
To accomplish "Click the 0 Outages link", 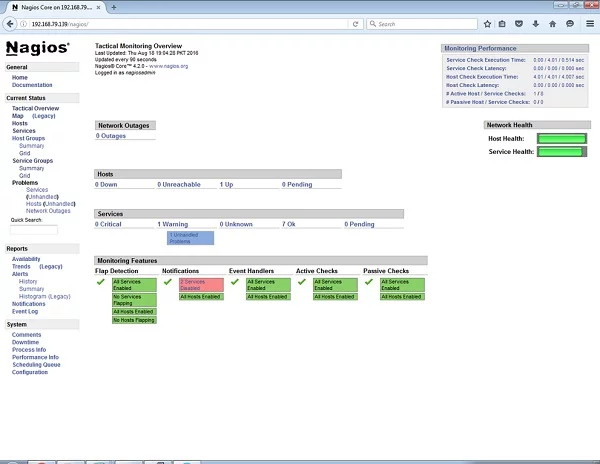I will [x=111, y=136].
